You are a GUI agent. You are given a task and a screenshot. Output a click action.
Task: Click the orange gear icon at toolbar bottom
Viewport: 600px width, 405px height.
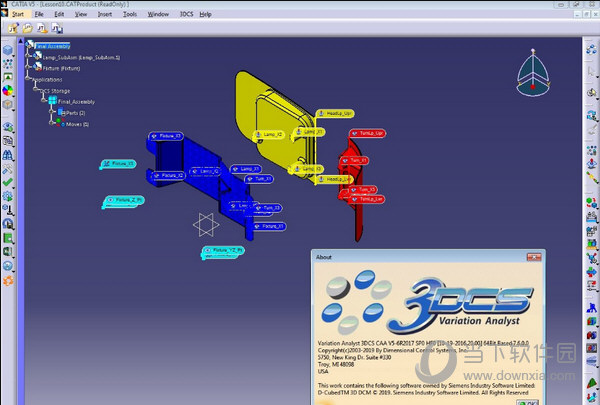pyautogui.click(x=8, y=281)
